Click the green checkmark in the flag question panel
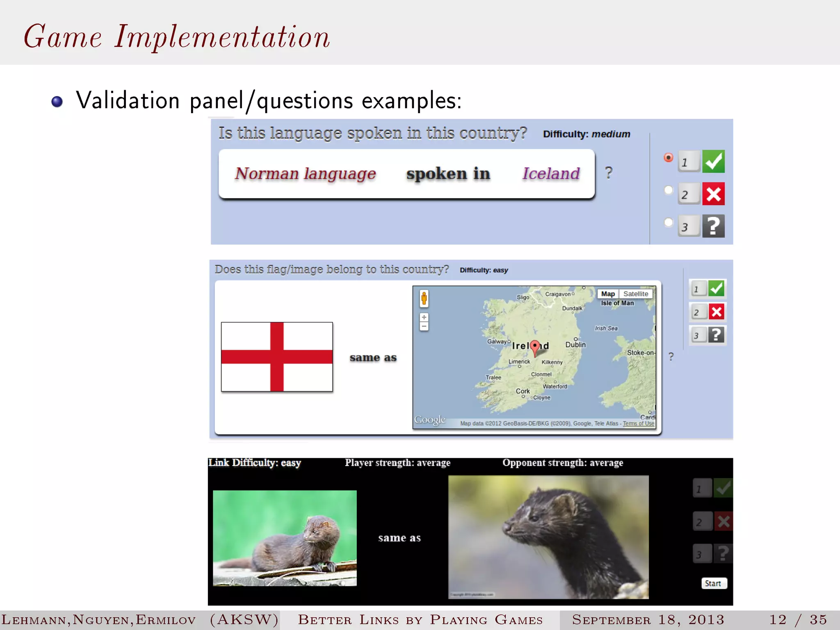This screenshot has height=630, width=840. click(x=717, y=288)
